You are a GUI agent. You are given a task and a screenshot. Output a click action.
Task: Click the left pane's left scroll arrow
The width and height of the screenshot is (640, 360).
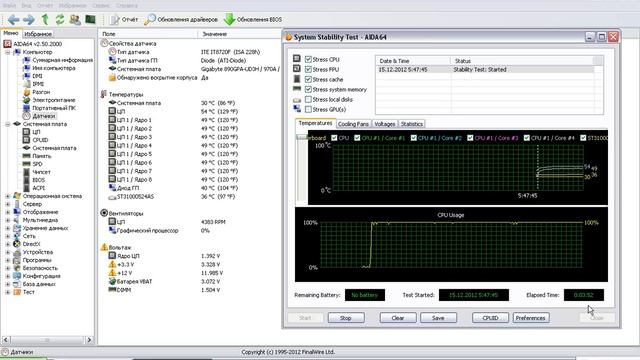6,340
